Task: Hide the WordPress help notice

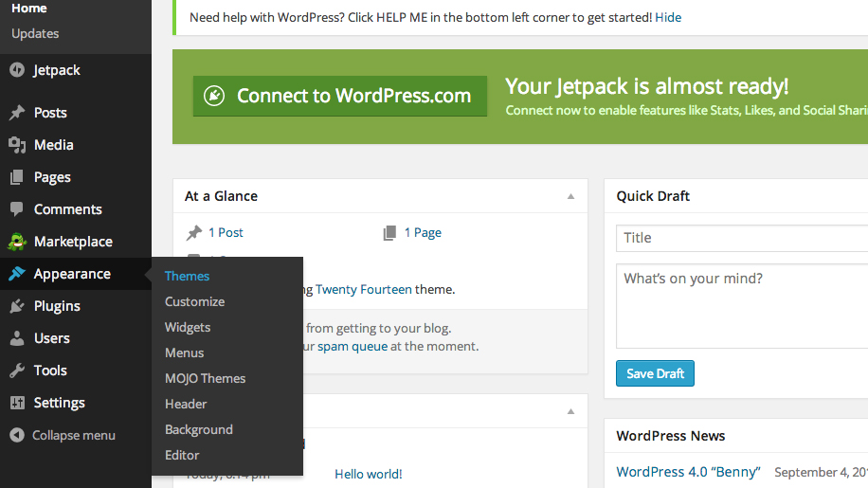Action: pos(668,18)
